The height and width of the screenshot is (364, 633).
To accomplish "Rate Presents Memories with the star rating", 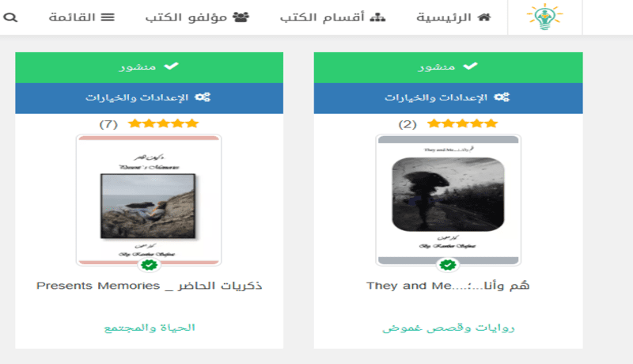I will (x=164, y=123).
